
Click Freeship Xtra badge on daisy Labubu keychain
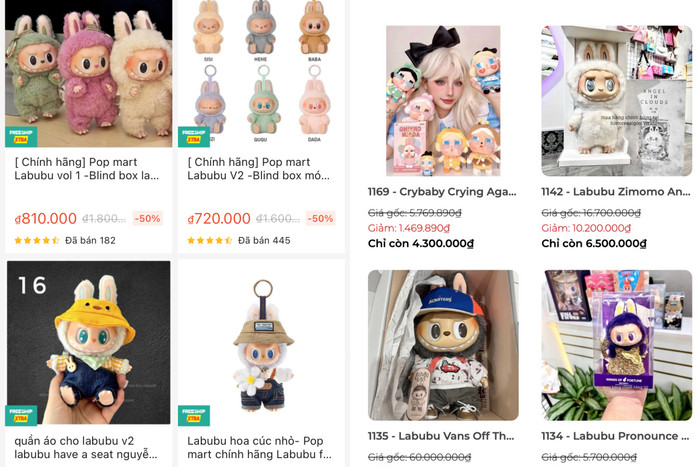(x=194, y=415)
